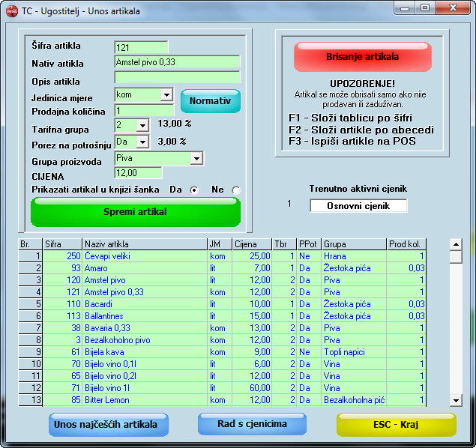The image size is (476, 448).
Task: Click the Naziv artikla column header
Action: (x=144, y=244)
